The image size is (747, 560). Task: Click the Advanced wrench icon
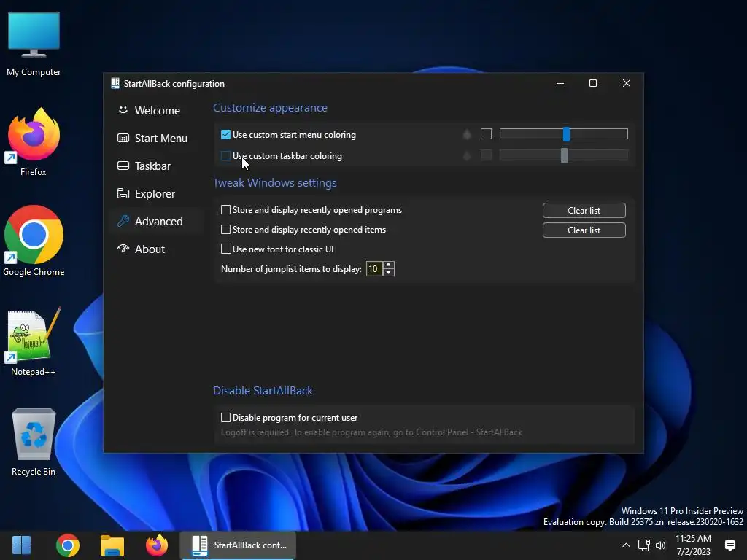point(123,221)
